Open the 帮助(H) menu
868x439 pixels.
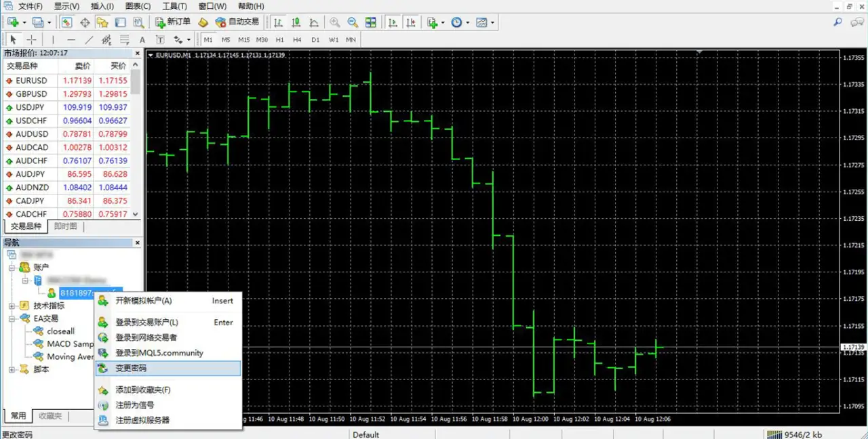[250, 6]
